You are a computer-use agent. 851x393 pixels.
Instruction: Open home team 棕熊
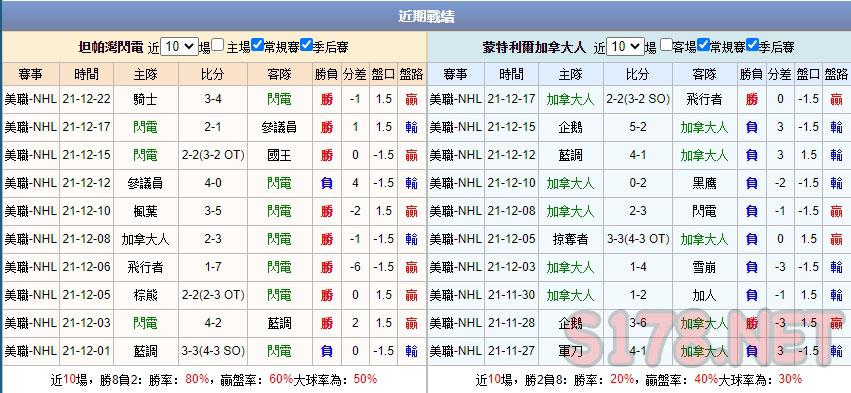tap(145, 296)
